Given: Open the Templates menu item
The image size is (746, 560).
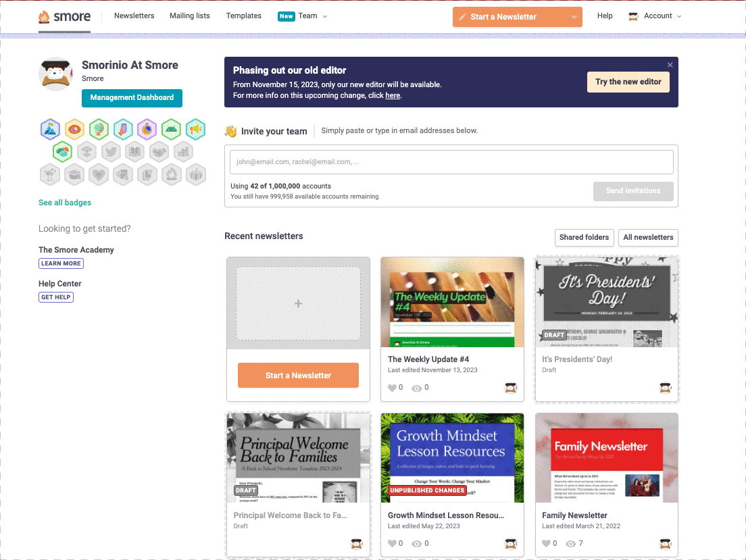Looking at the screenshot, I should click(243, 16).
